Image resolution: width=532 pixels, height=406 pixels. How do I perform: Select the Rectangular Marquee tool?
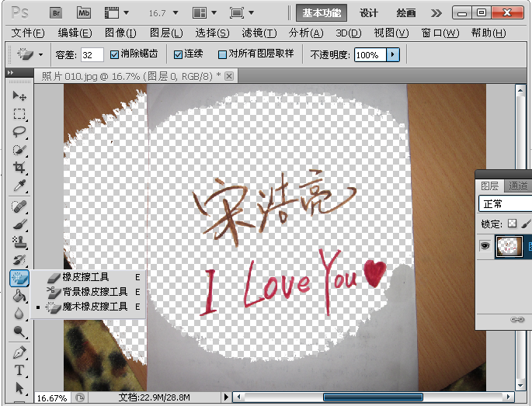(19, 114)
